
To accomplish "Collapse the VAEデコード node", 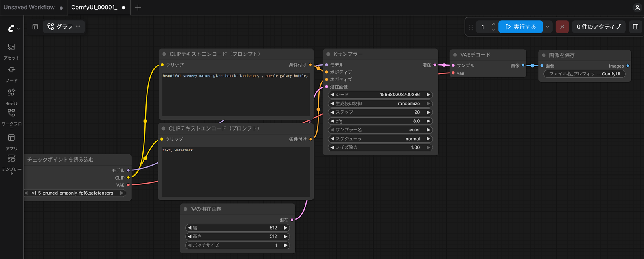I will 455,55.
